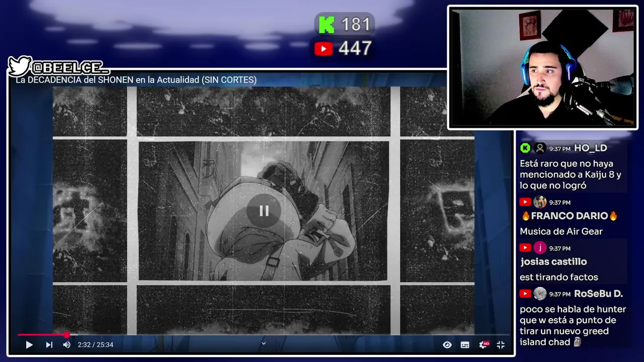Click the username HO_LD in chat

[x=591, y=148]
